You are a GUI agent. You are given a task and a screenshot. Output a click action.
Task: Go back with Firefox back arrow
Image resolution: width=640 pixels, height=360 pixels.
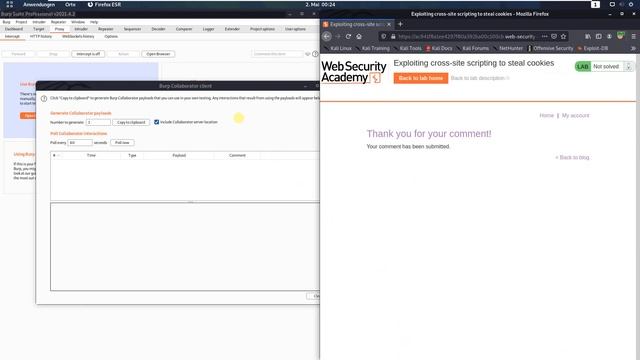click(x=327, y=36)
